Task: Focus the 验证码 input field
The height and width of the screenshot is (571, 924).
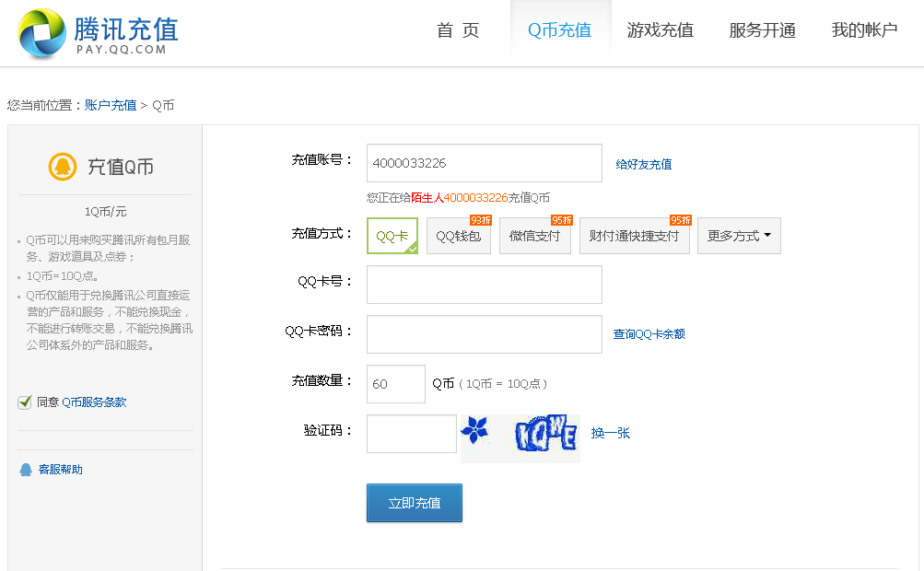Action: [411, 434]
